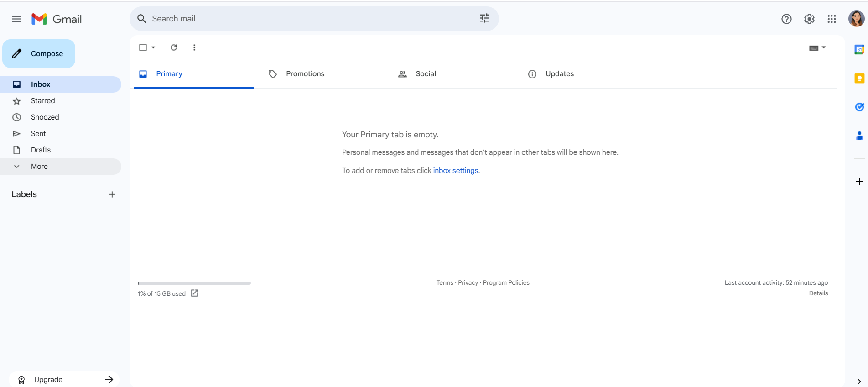Open Contacts side panel icon
The image size is (868, 387).
tap(859, 136)
